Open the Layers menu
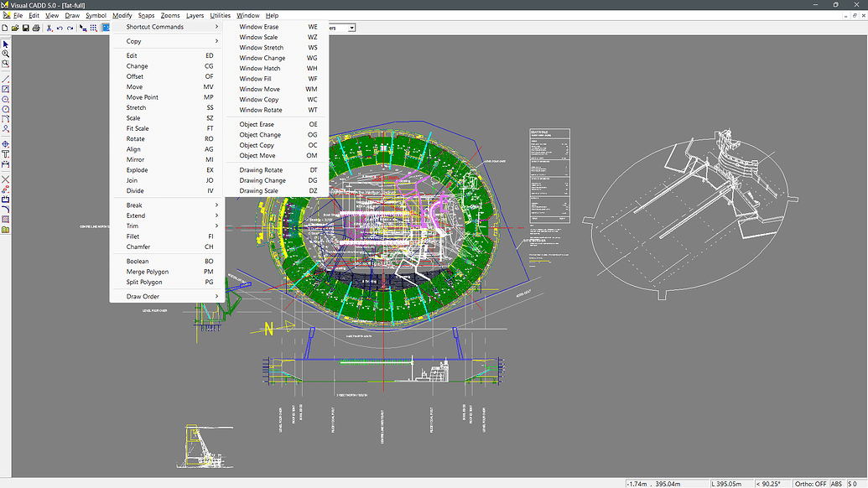Viewport: 868px width, 488px height. tap(195, 15)
